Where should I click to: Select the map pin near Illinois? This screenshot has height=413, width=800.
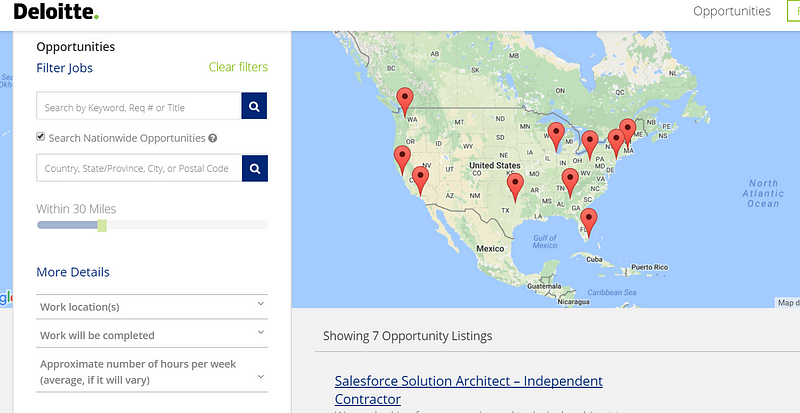tap(556, 135)
